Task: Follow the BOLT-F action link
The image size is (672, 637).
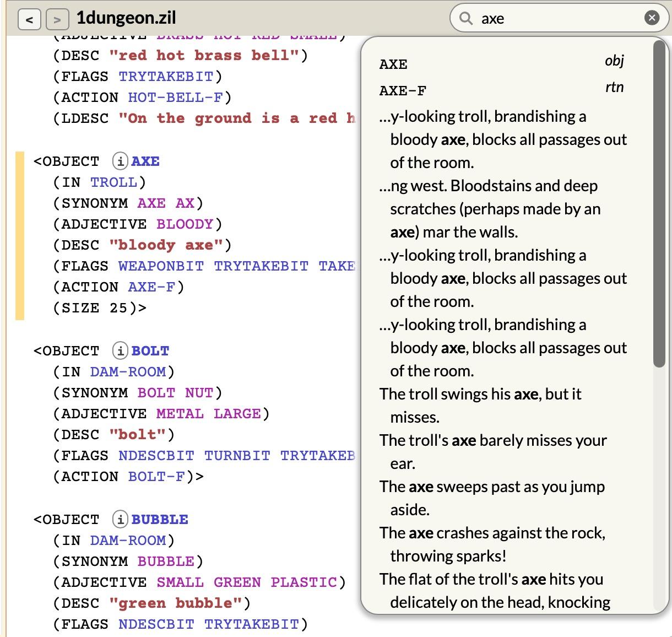Action: (156, 477)
